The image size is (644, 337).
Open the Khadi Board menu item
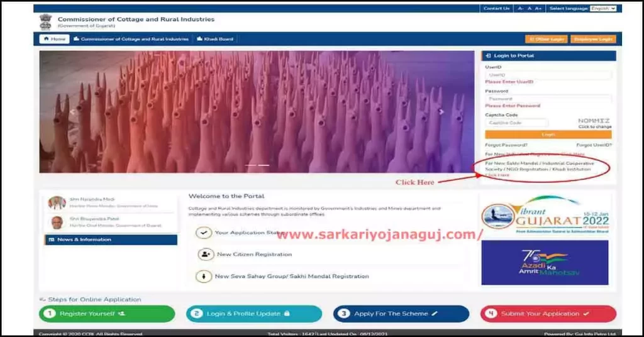pyautogui.click(x=215, y=39)
